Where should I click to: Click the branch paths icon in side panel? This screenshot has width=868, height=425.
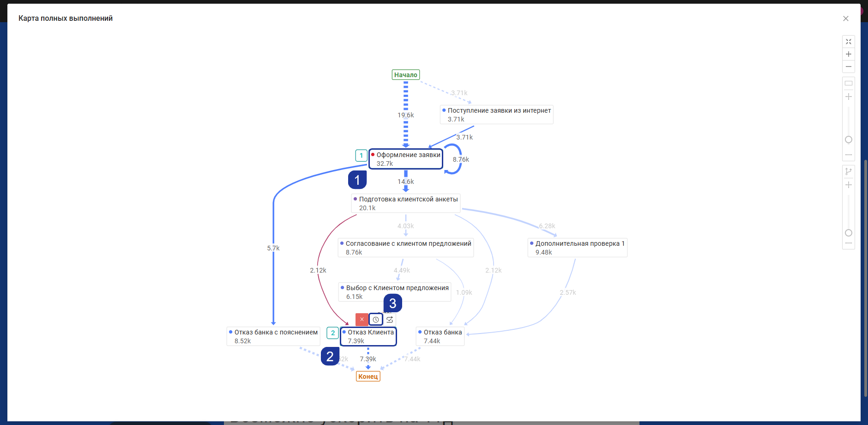click(x=849, y=171)
